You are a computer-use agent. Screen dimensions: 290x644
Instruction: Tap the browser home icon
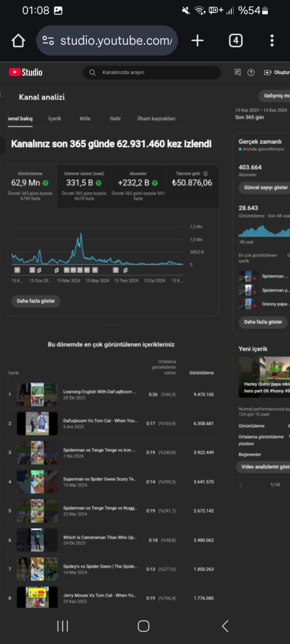[x=18, y=40]
